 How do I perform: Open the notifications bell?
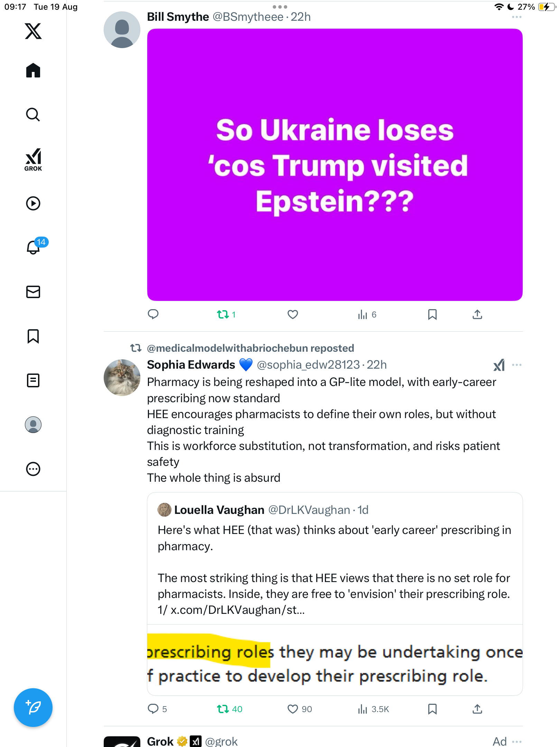tap(33, 247)
